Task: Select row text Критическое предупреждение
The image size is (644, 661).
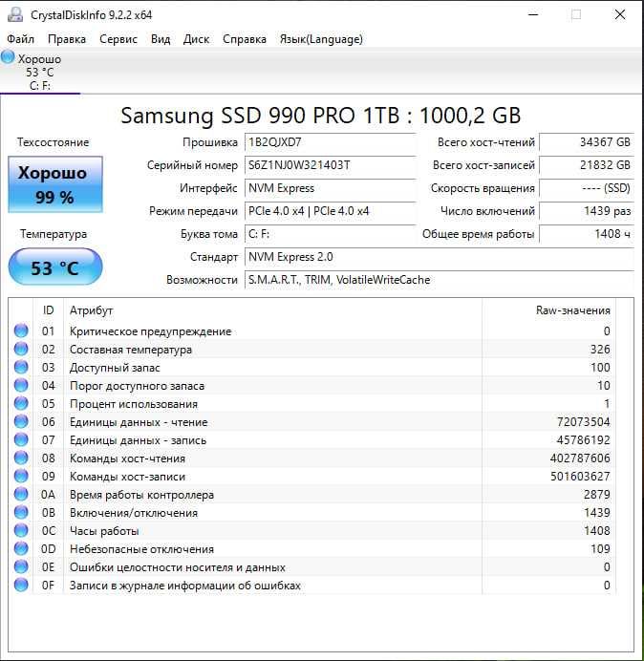Action: point(151,331)
